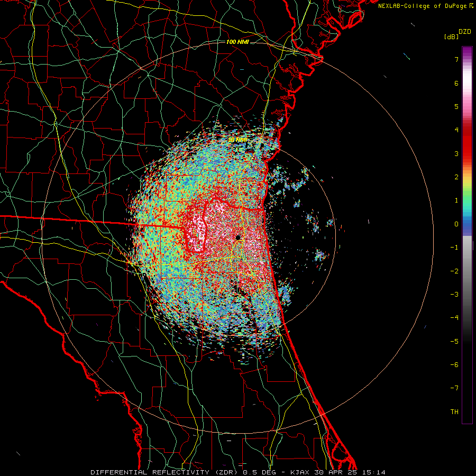Click the [dB] unit label
Screen dimensions: 476x476
(451, 36)
